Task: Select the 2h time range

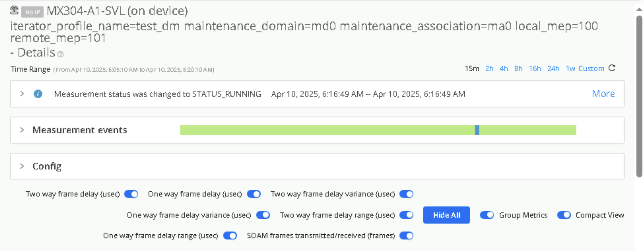Action: tap(489, 69)
